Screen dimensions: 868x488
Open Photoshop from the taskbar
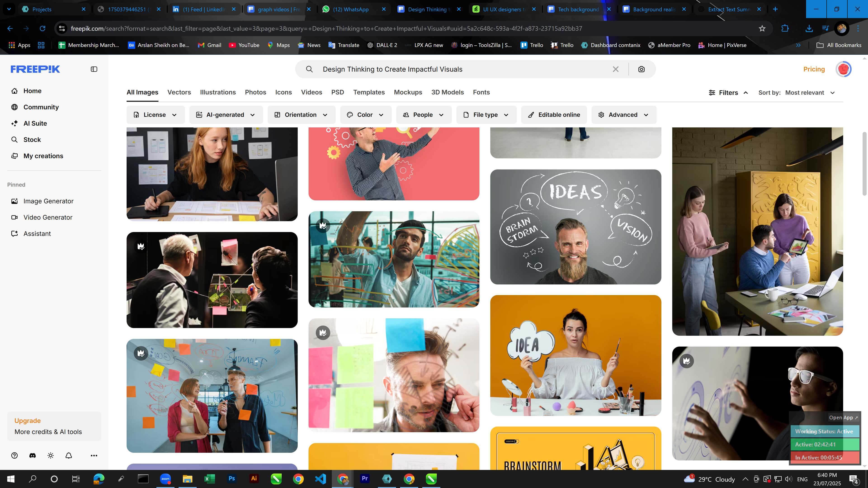coord(232,479)
